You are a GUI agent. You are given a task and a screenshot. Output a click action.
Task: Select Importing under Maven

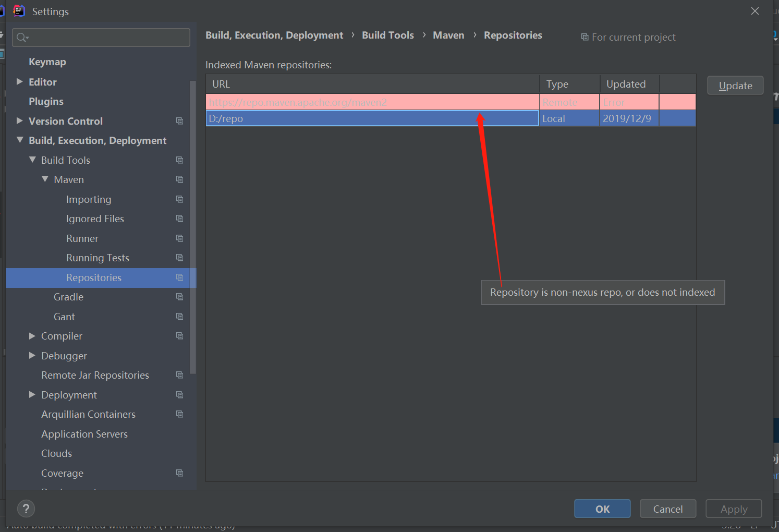click(x=89, y=199)
